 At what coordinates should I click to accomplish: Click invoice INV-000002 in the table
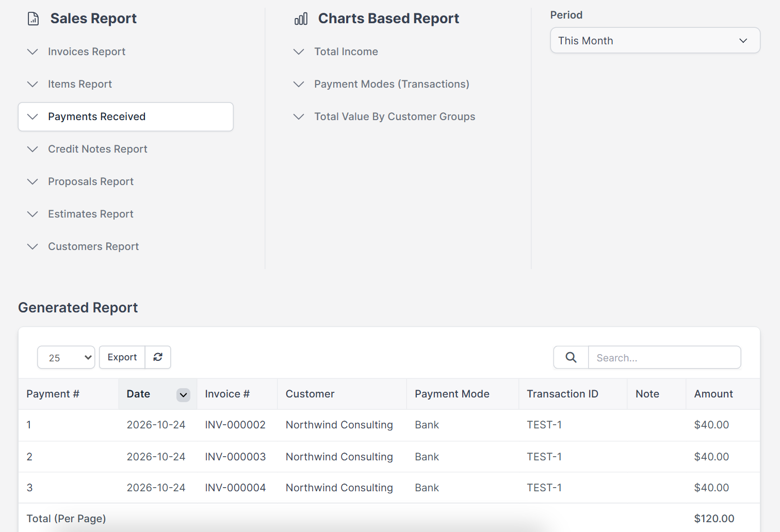235,425
